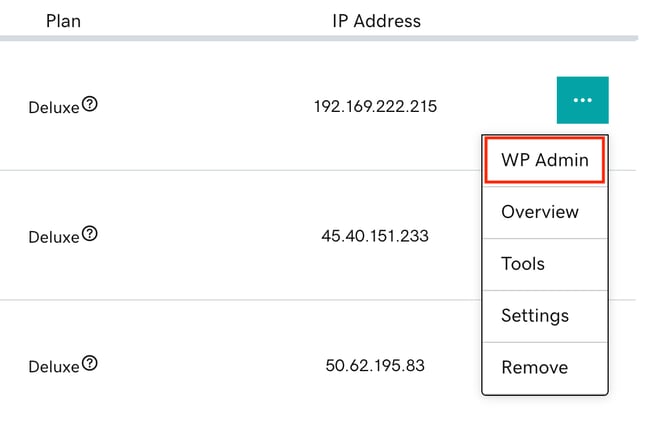Select IP address 45.40.151.233
Screen dimensions: 650x423
(375, 236)
